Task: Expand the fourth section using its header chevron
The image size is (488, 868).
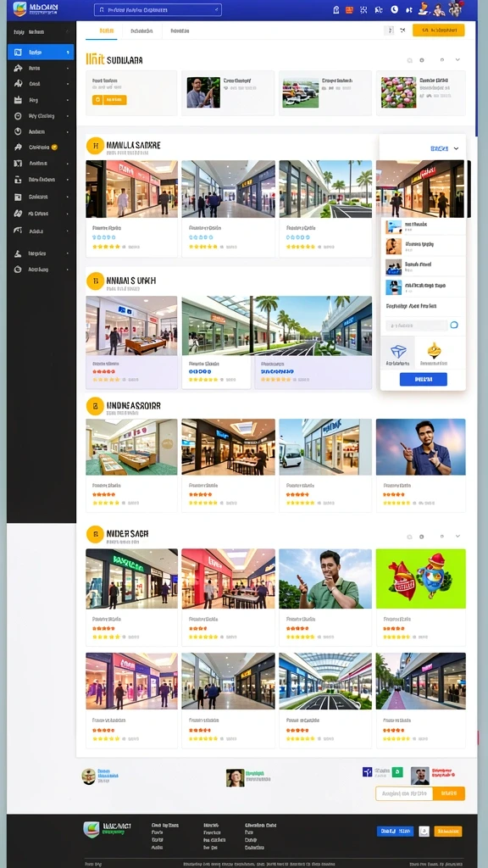Action: [457, 537]
